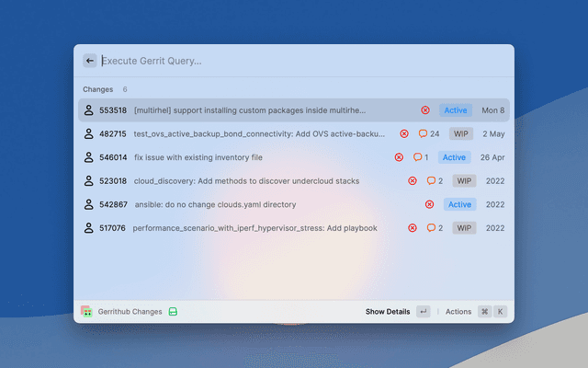Click the comment bubble icon showing 24
Image resolution: width=588 pixels, height=368 pixels.
423,133
